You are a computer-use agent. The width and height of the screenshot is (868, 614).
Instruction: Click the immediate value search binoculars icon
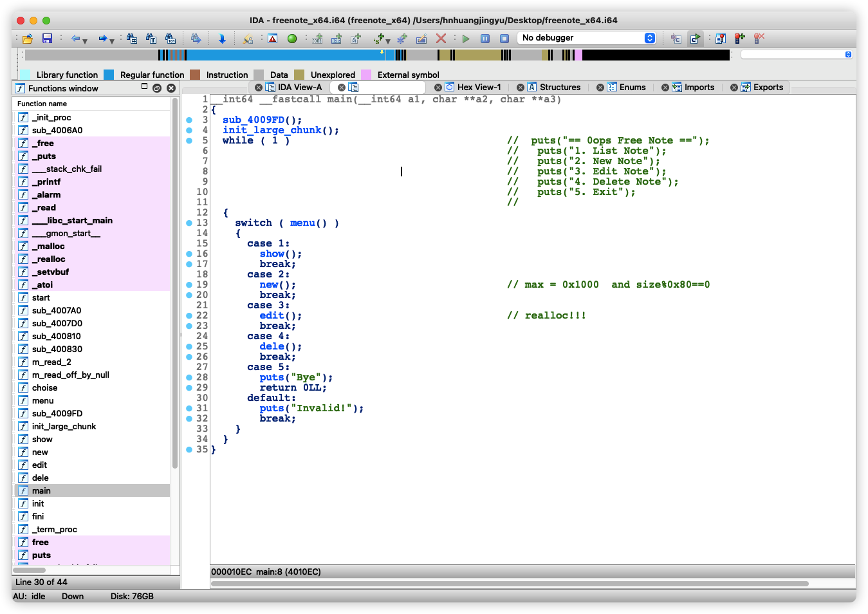click(132, 39)
